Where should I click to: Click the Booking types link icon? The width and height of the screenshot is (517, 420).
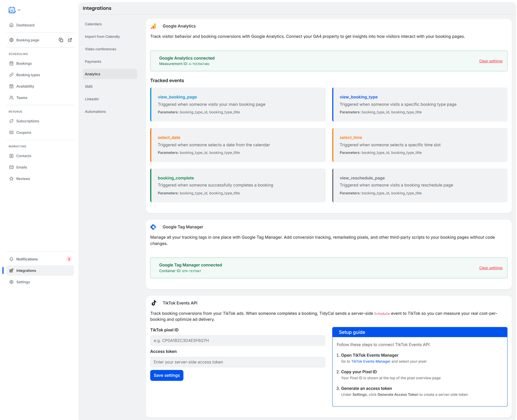pyautogui.click(x=11, y=75)
